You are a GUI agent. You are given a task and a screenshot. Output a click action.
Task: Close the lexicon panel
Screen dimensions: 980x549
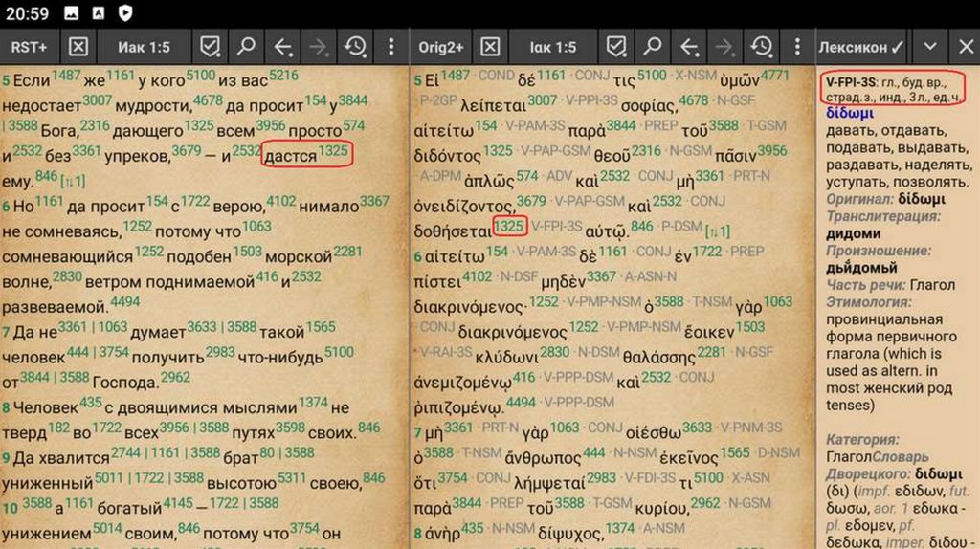point(965,47)
